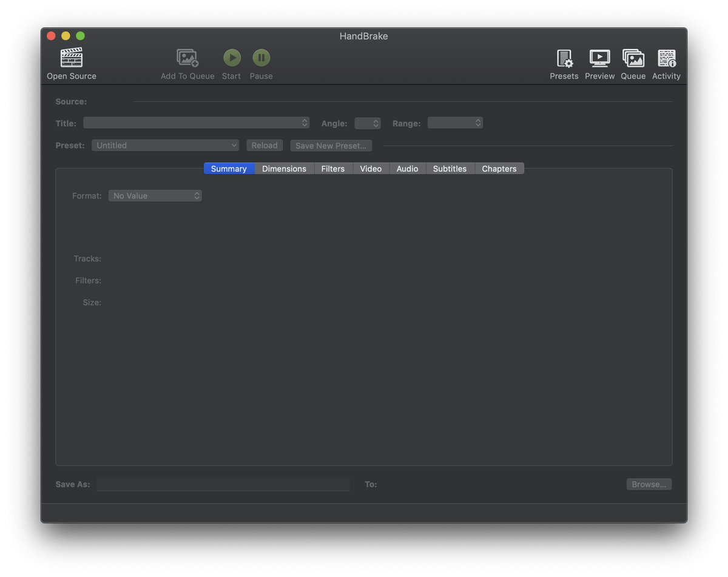This screenshot has height=577, width=728.
Task: Open the Video tab
Action: (x=371, y=168)
